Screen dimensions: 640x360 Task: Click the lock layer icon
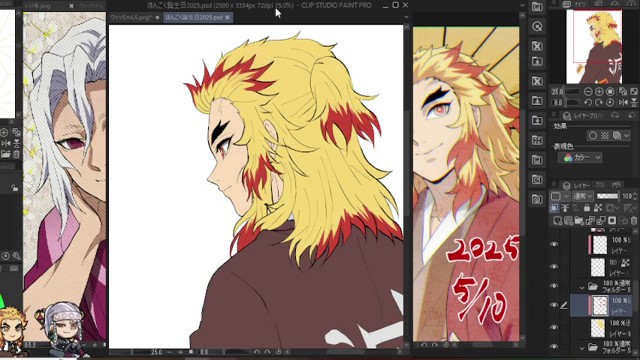(587, 208)
